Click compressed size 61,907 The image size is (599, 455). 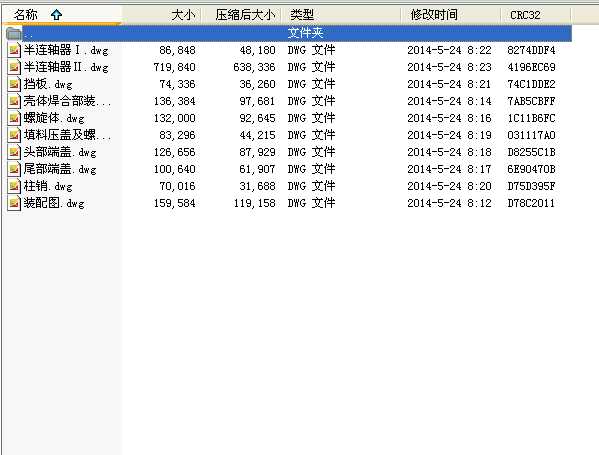(x=257, y=169)
